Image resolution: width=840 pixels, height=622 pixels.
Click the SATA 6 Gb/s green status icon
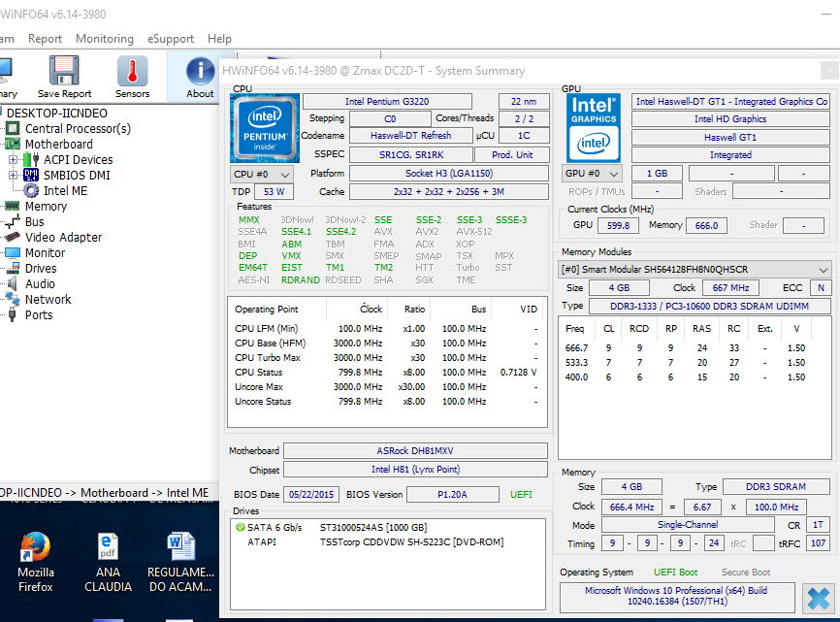point(240,527)
